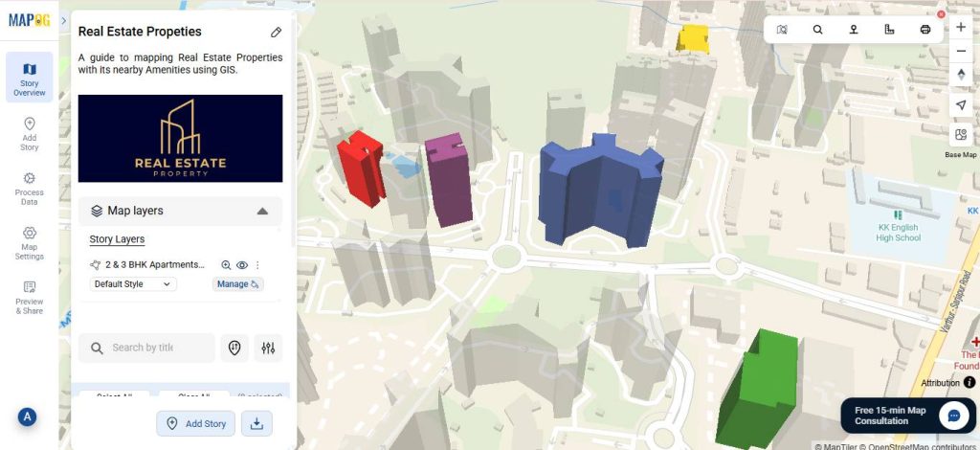This screenshot has width=980, height=450.
Task: Select the ruler measure tool
Action: tap(889, 30)
